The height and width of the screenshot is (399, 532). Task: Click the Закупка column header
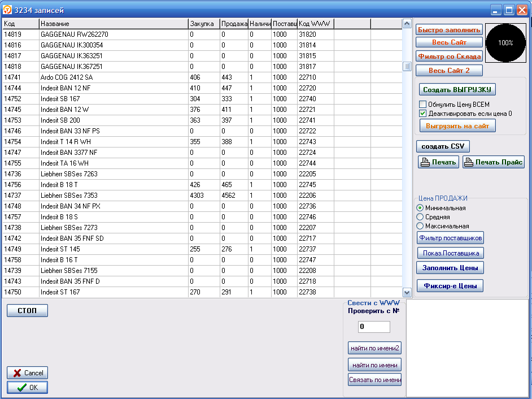(203, 24)
